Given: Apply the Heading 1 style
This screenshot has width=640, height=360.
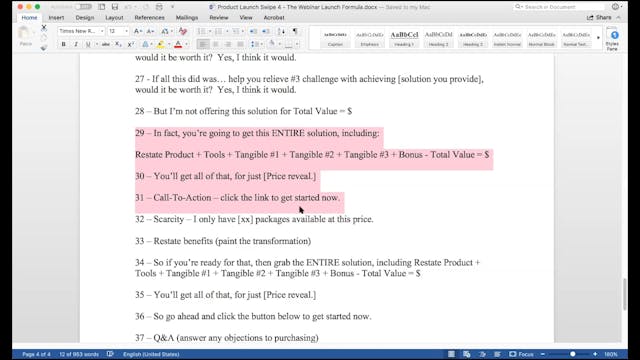Looking at the screenshot, I should click(x=404, y=39).
